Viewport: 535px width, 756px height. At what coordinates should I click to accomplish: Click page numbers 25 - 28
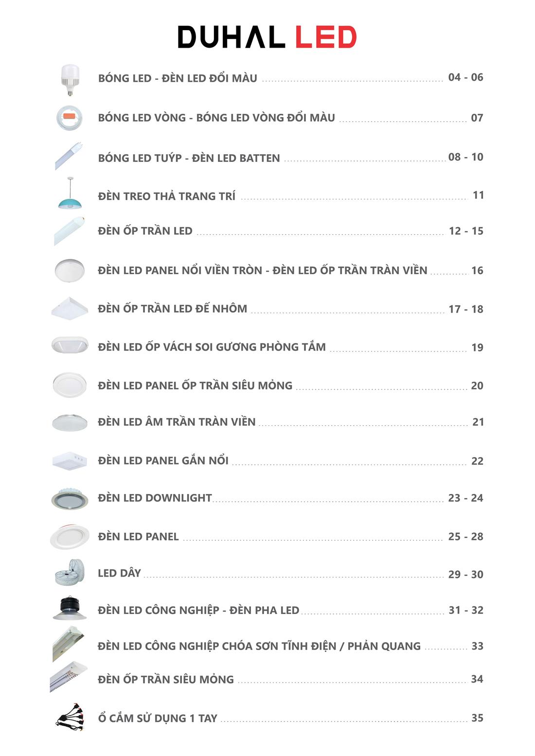pyautogui.click(x=466, y=536)
